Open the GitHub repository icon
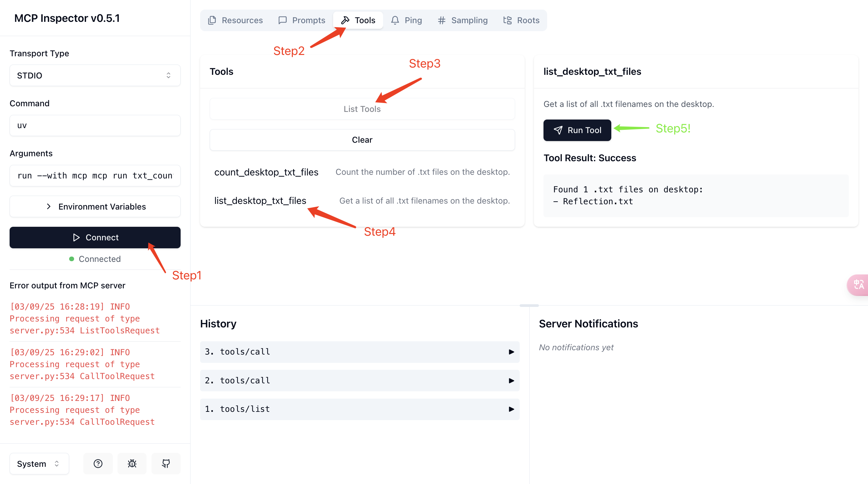Screen dimensions: 868x484 click(166, 463)
